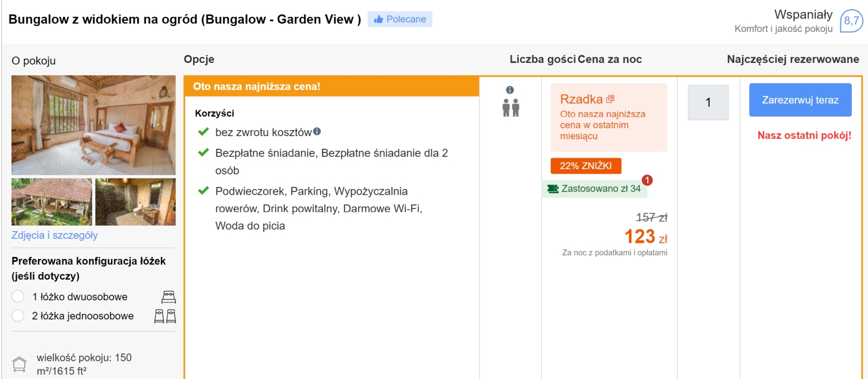The width and height of the screenshot is (868, 379).
Task: Click 'Najczęściej rezerwowane' column header
Action: click(x=793, y=59)
